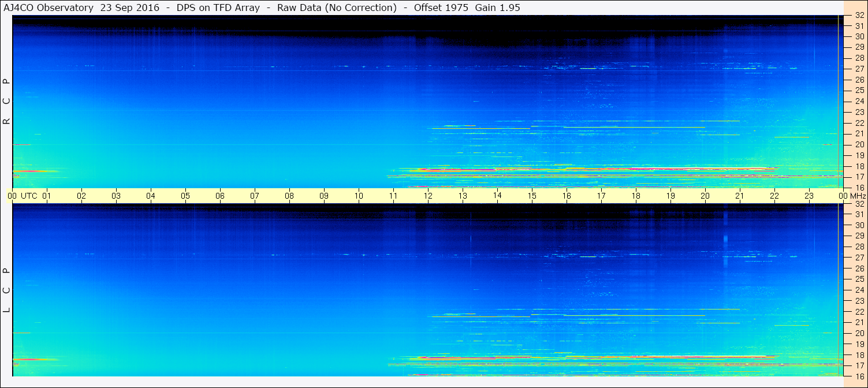Screen dimensions: 868x388
Task: Click 17 MHz label on LCP scale
Action: click(x=859, y=365)
